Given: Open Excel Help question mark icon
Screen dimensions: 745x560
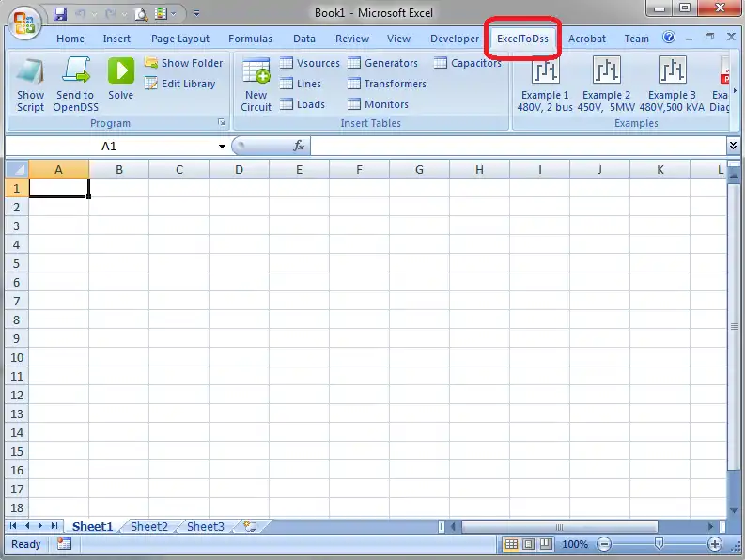Looking at the screenshot, I should pyautogui.click(x=669, y=37).
